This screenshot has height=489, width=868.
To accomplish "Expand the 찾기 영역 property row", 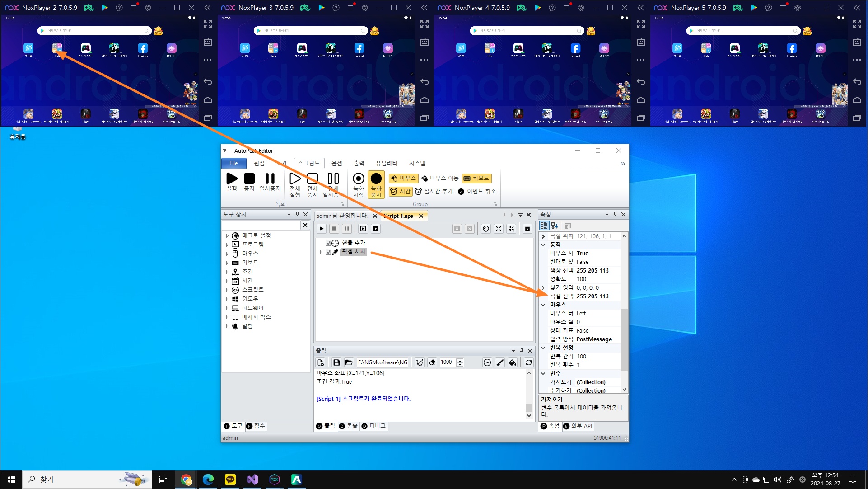I will (x=543, y=288).
